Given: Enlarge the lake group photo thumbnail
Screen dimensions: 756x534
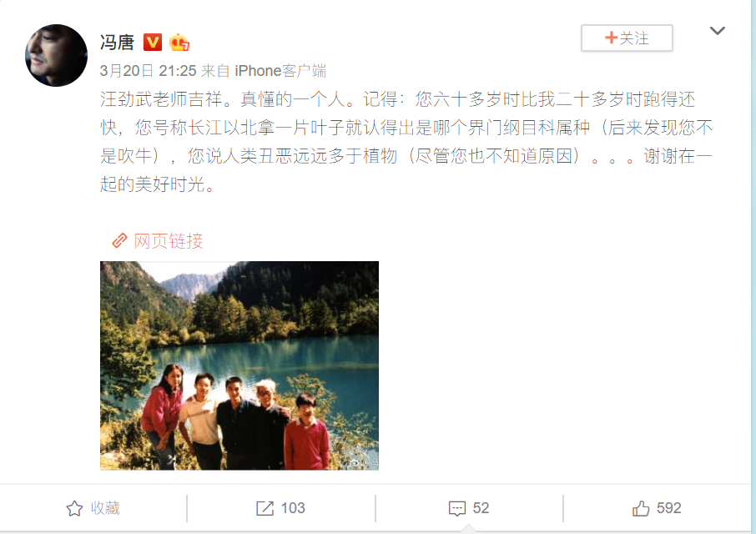Looking at the screenshot, I should 239,365.
